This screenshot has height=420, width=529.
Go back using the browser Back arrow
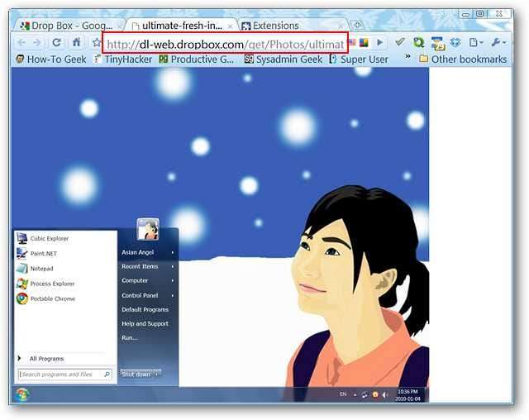(x=21, y=42)
